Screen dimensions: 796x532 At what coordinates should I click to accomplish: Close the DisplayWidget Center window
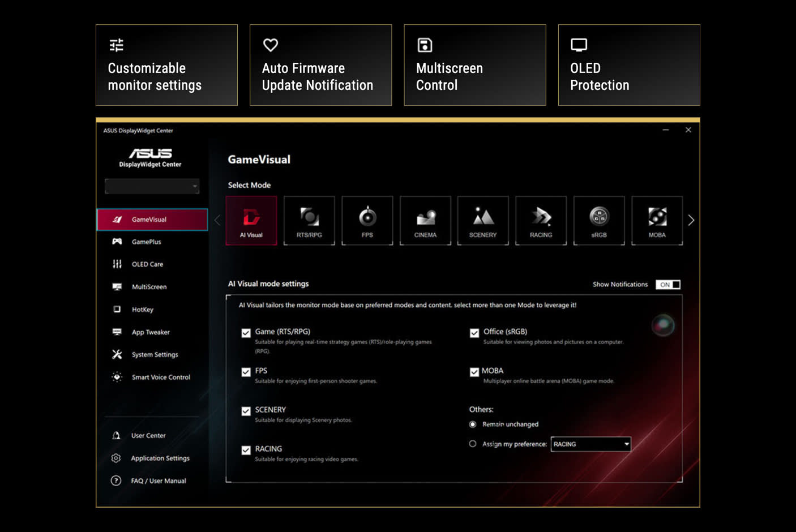point(688,130)
